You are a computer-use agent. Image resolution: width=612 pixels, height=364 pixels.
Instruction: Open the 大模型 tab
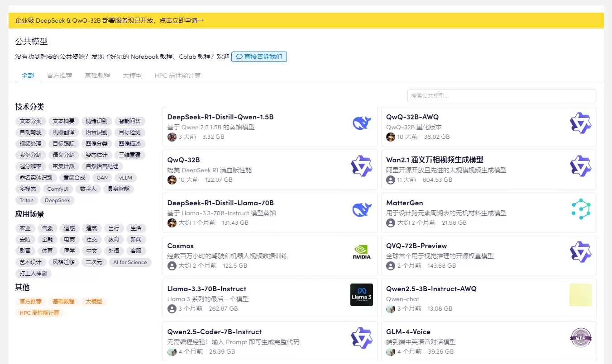tap(133, 76)
